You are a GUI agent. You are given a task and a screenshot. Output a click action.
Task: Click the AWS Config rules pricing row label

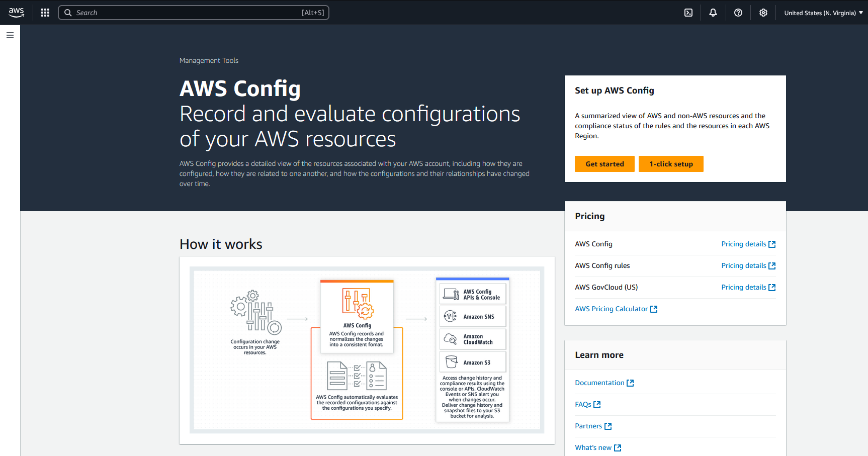pyautogui.click(x=602, y=265)
